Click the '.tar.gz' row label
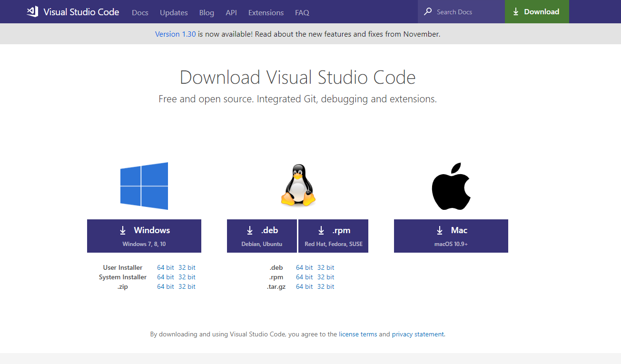 (x=276, y=286)
